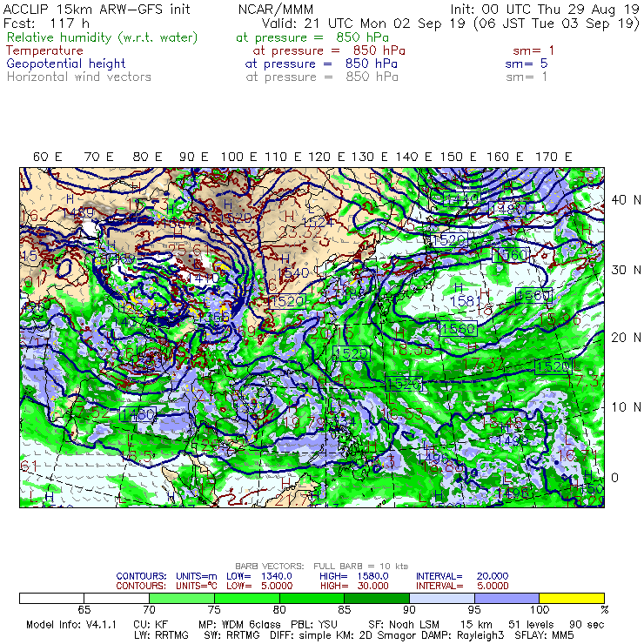This screenshot has width=644, height=644.
Task: Click the red 'sm= 1' smoothing value
Action: click(x=533, y=50)
